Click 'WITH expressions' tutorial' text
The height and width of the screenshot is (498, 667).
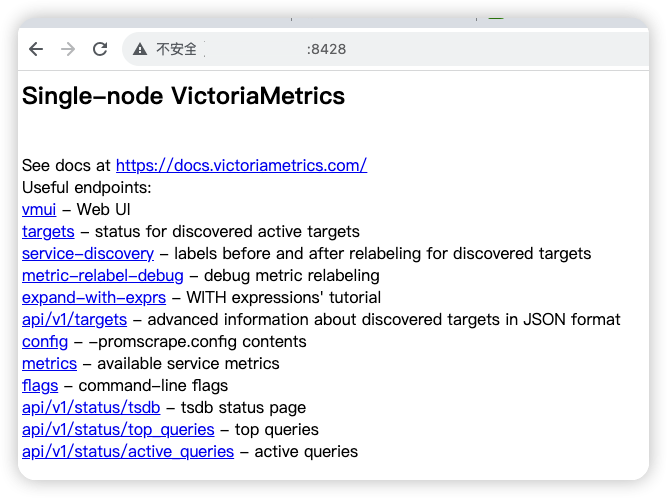(x=284, y=298)
